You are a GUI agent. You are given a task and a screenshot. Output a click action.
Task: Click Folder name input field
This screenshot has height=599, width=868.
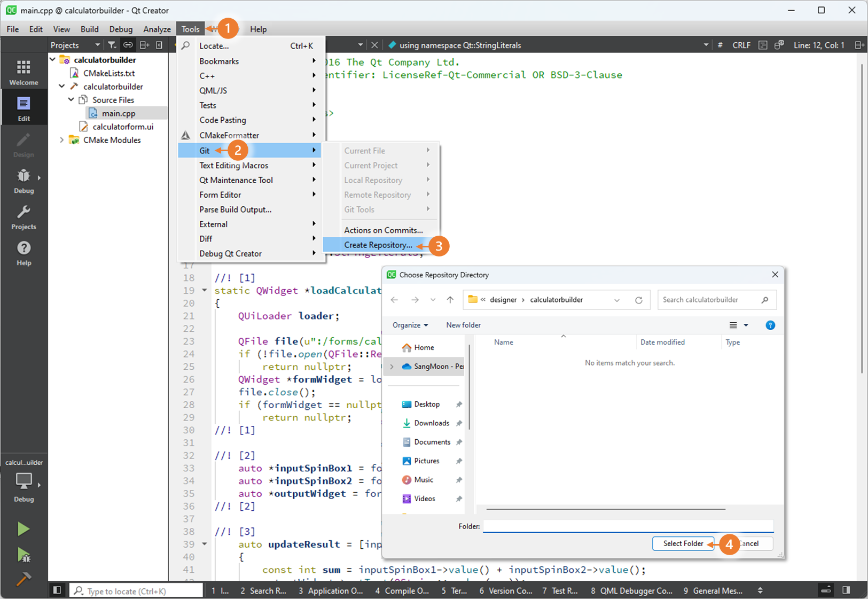[628, 526]
